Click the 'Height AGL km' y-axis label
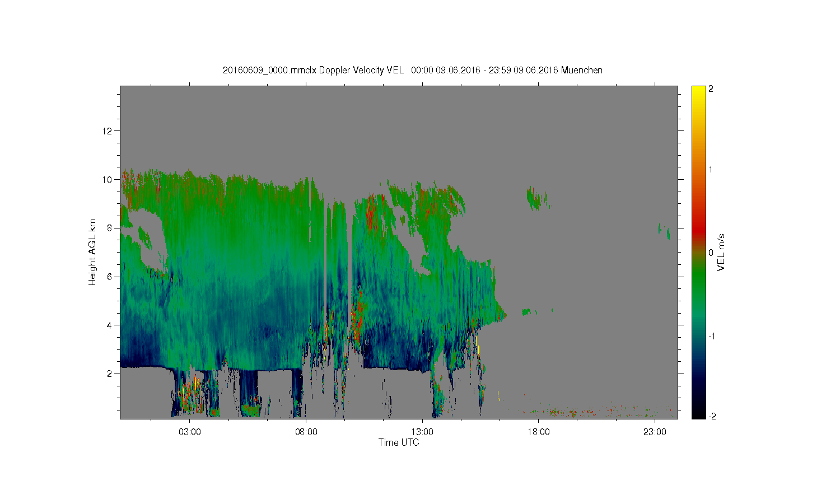Image resolution: width=840 pixels, height=504 pixels. click(x=92, y=253)
